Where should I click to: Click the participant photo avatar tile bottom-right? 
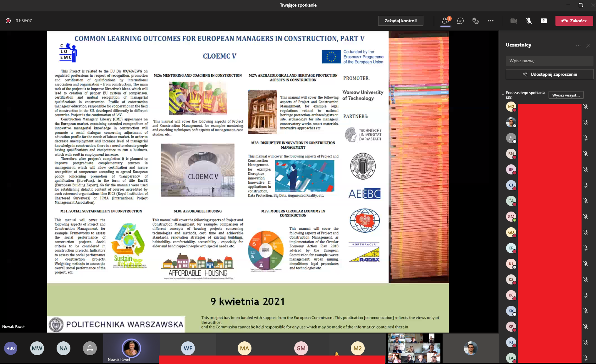pos(471,348)
